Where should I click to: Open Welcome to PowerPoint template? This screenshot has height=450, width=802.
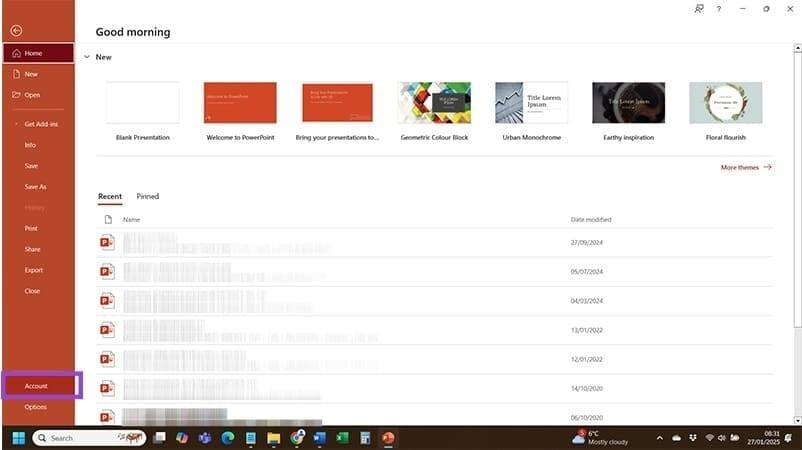tap(240, 111)
